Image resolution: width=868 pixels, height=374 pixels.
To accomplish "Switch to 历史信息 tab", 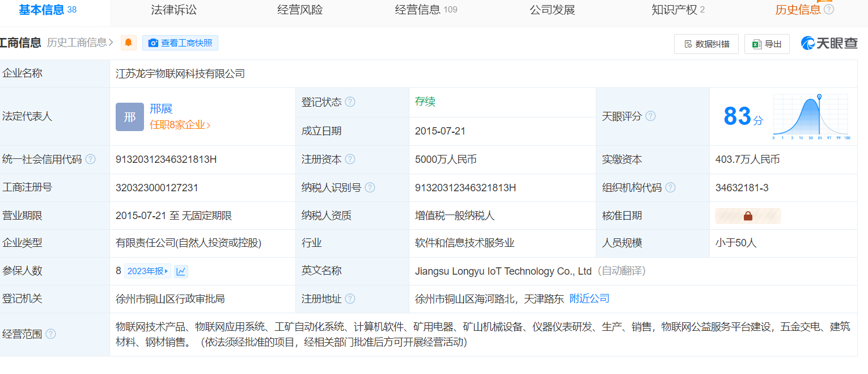I will click(x=798, y=10).
